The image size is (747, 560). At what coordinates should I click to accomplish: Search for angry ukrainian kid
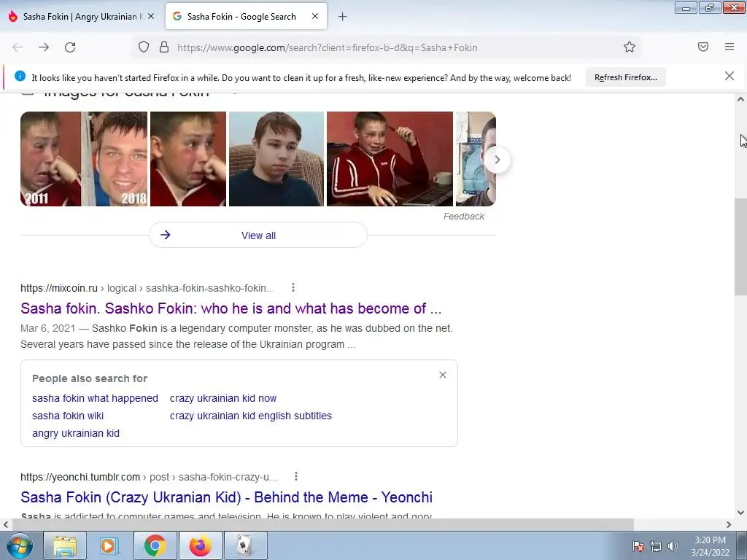click(x=76, y=433)
